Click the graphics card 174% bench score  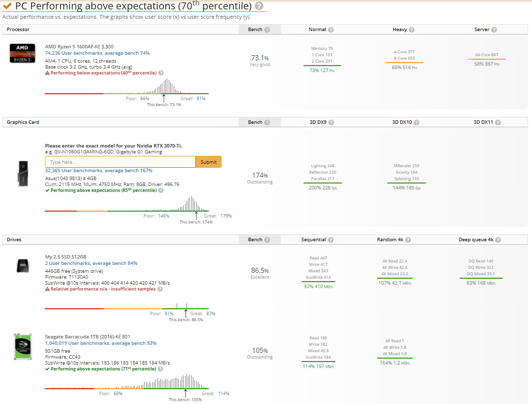(x=260, y=176)
